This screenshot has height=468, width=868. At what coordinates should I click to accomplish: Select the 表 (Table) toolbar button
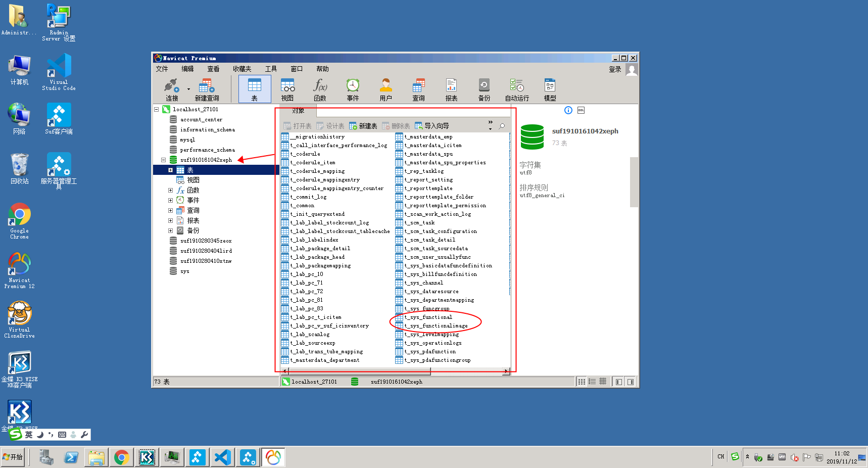pyautogui.click(x=255, y=89)
